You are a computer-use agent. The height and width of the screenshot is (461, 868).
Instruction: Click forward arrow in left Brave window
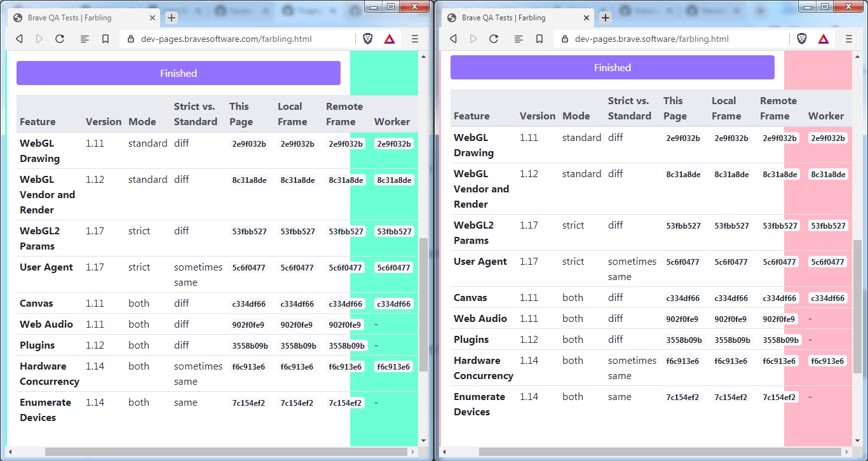point(39,39)
